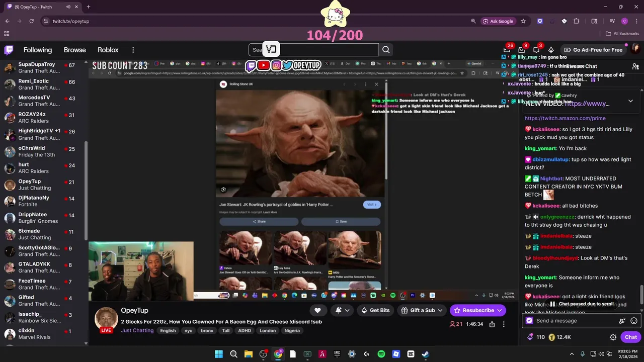Expand the pinned message chevron
Screen dimensions: 644x362
[x=630, y=101]
